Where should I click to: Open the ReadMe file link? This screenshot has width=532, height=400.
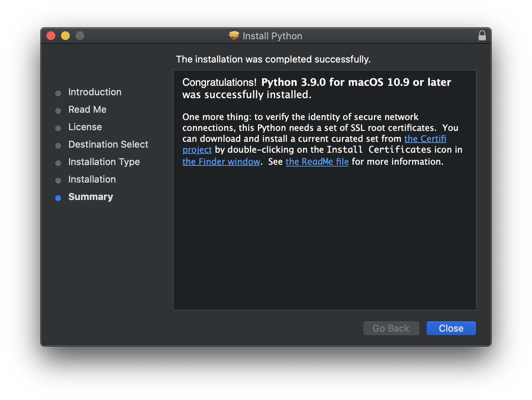pos(317,161)
